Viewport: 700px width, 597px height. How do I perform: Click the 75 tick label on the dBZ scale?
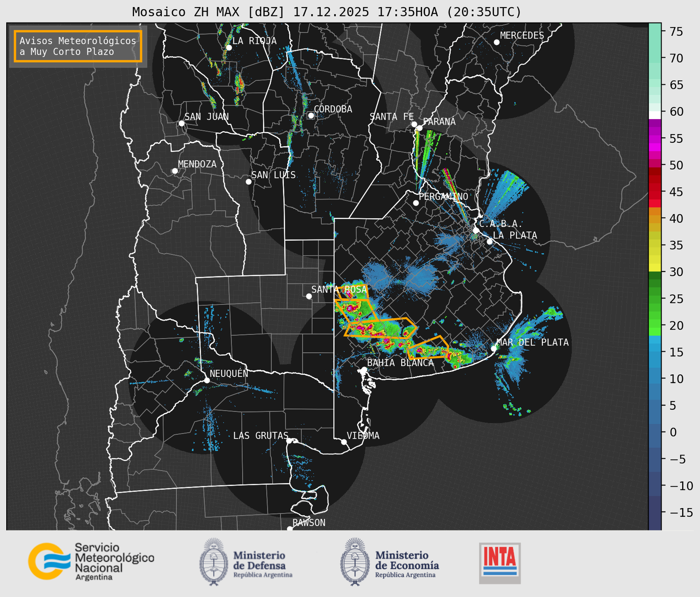click(676, 32)
